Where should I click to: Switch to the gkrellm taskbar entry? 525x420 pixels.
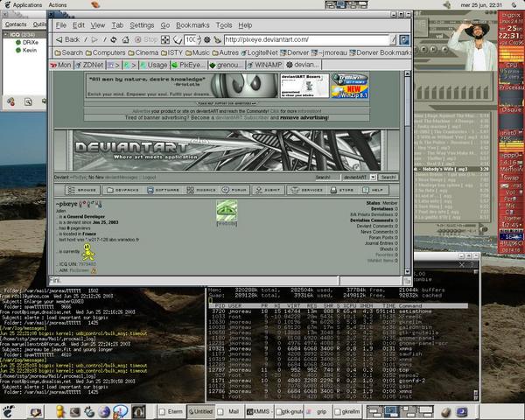pyautogui.click(x=347, y=411)
